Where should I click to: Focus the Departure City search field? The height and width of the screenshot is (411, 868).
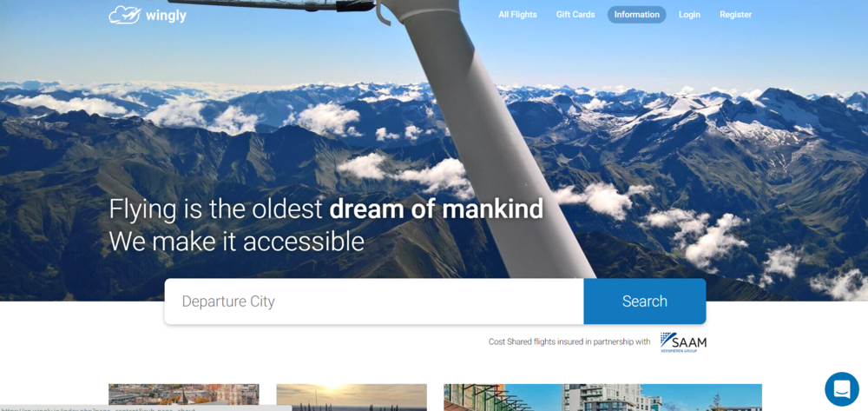tap(374, 302)
